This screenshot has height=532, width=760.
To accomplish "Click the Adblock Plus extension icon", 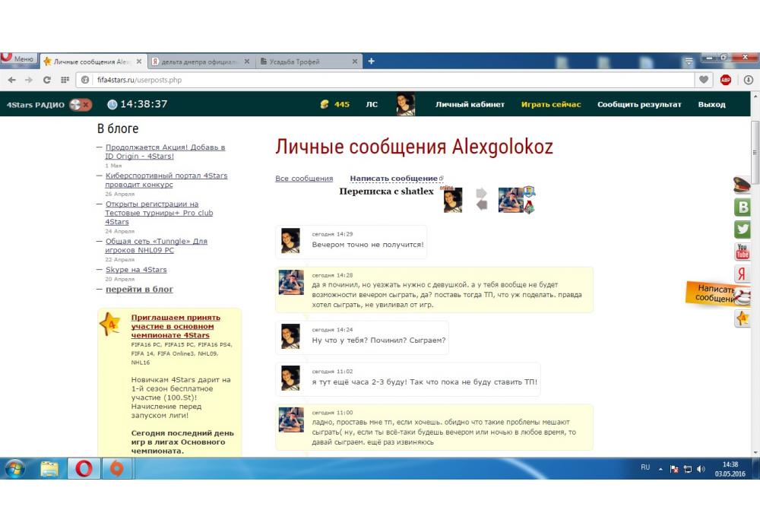I will pos(725,80).
